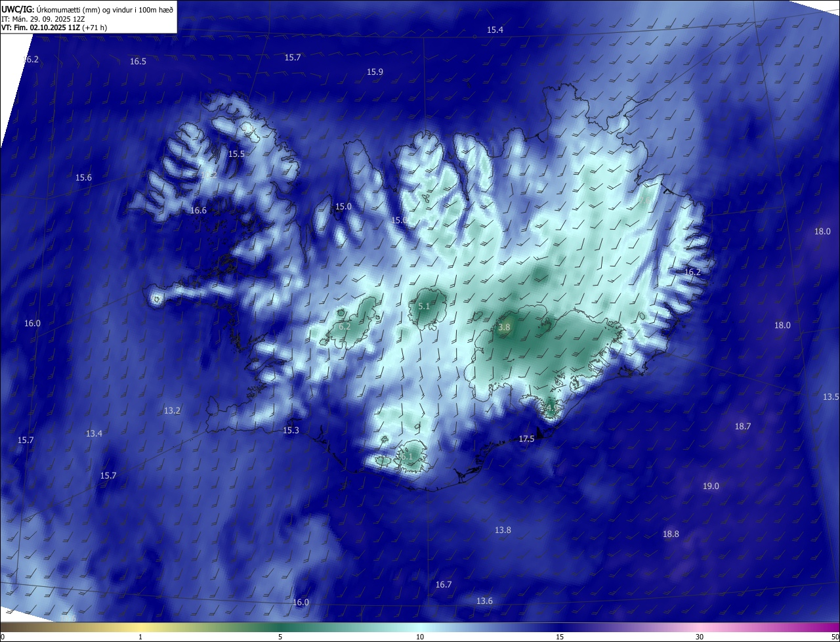Click the map value 13.2
Viewport: 840px width, 642px height.
pos(172,411)
